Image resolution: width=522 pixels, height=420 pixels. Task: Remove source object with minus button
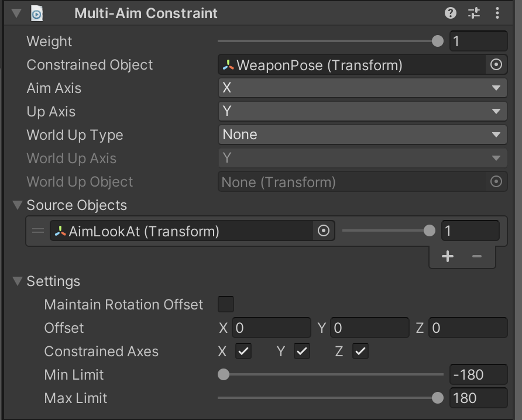(x=477, y=256)
